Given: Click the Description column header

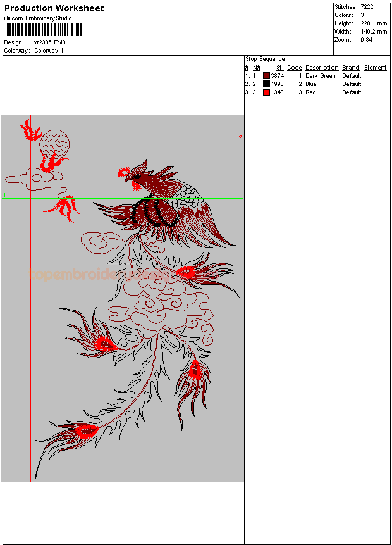Looking at the screenshot, I should tap(322, 68).
